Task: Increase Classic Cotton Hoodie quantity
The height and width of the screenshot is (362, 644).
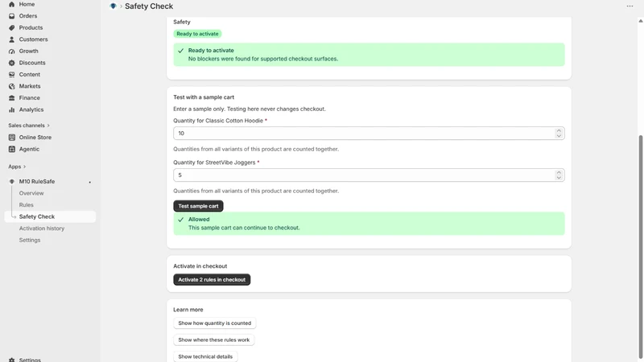Action: point(559,131)
